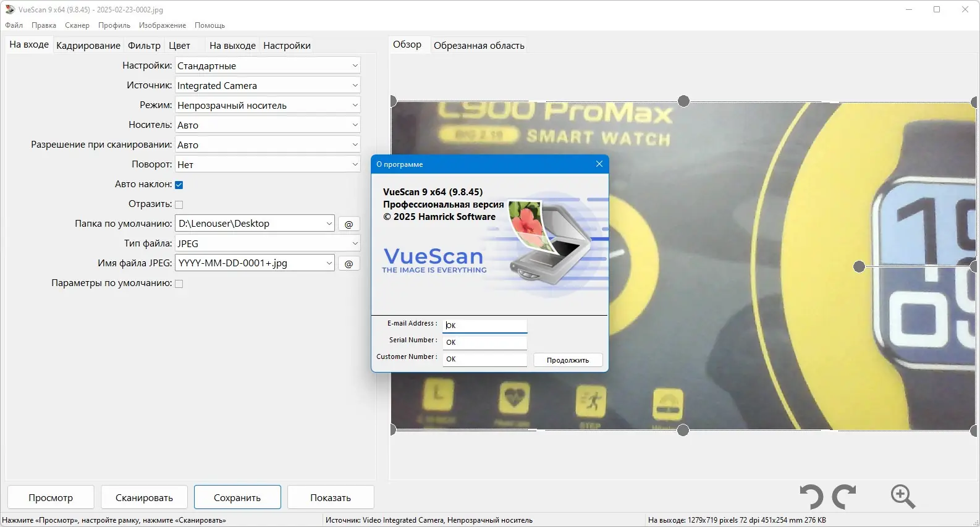The height and width of the screenshot is (527, 980).
Task: Click the Просмотр button
Action: point(51,497)
